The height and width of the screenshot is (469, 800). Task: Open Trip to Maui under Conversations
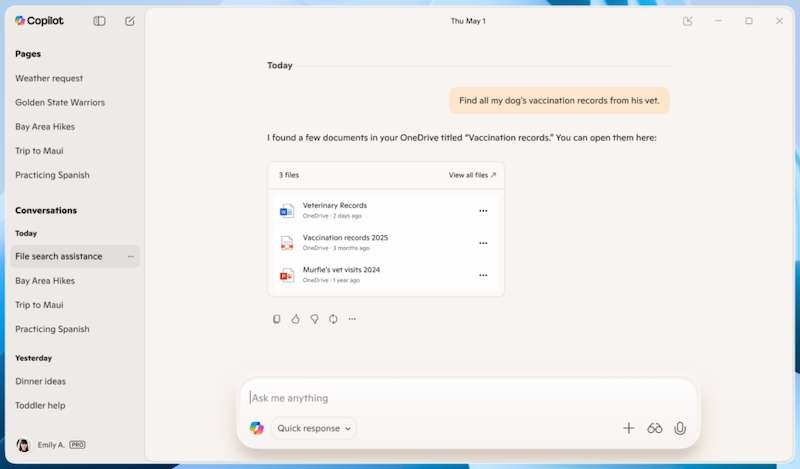[x=39, y=305]
